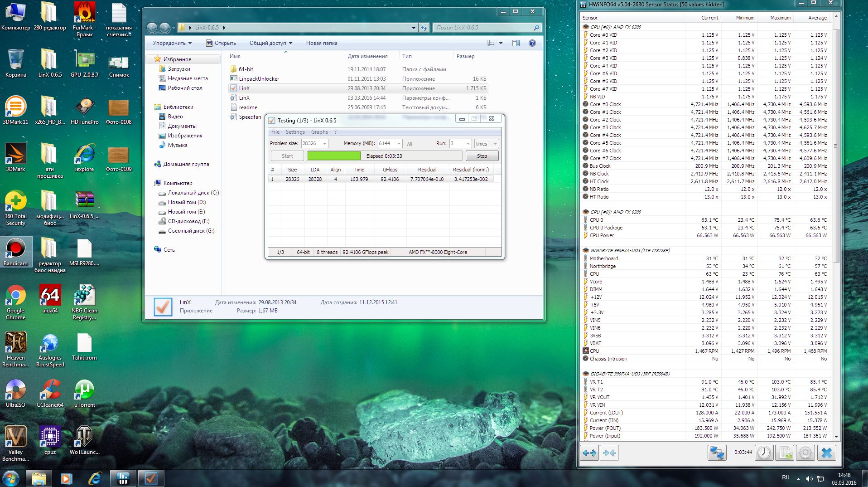Open CCleaner64 desktop shortcut

pos(50,393)
